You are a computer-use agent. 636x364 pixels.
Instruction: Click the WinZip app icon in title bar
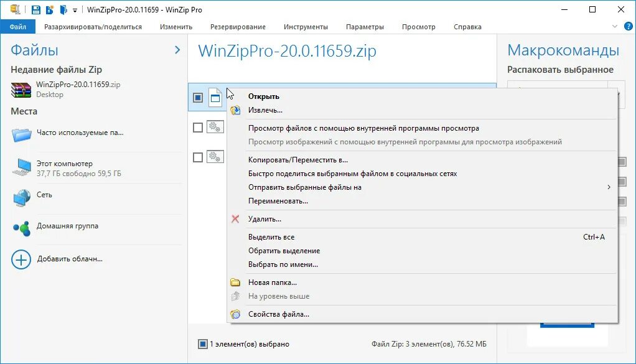pyautogui.click(x=15, y=9)
